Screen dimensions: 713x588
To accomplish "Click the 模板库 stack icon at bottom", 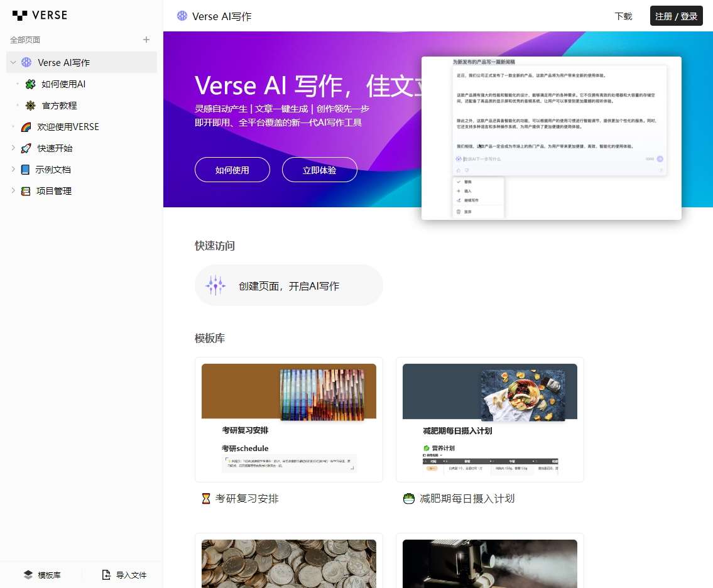I will point(28,575).
